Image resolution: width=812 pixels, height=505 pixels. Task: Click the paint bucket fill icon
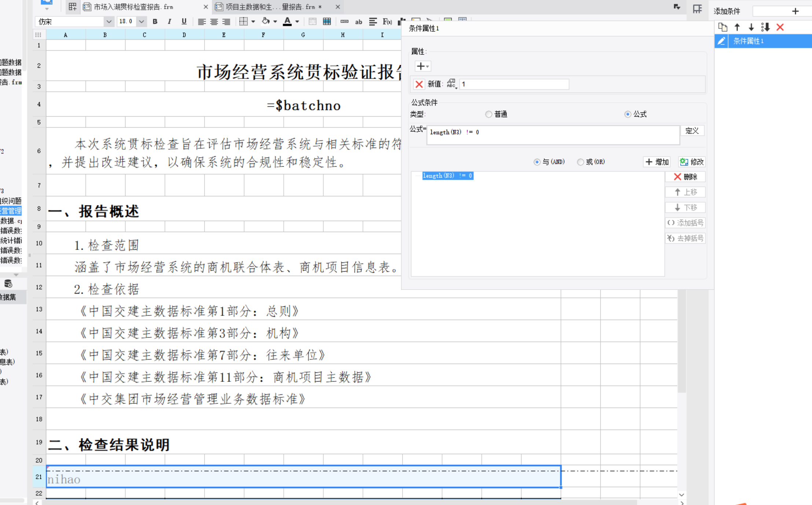coord(266,22)
